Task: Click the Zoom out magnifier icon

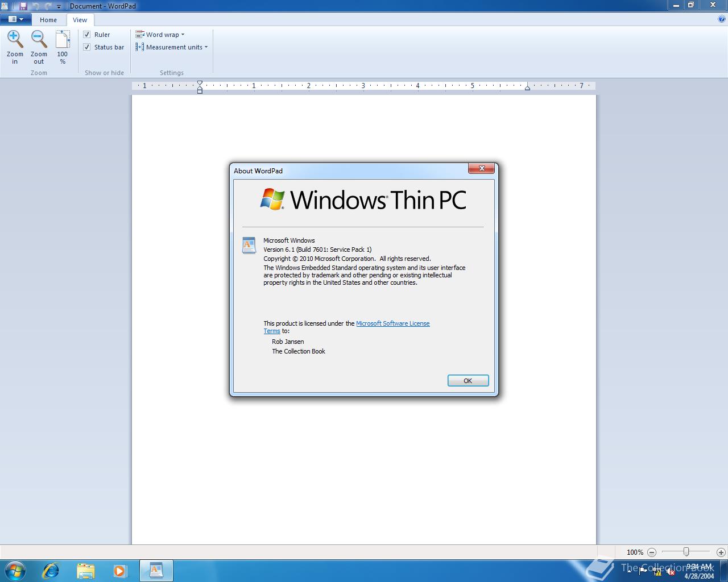Action: 39,39
